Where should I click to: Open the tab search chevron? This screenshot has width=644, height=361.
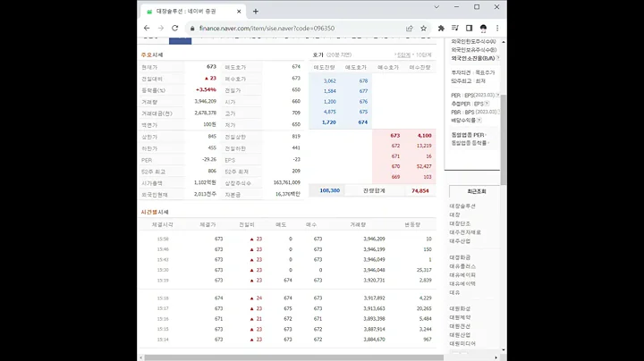point(436,7)
